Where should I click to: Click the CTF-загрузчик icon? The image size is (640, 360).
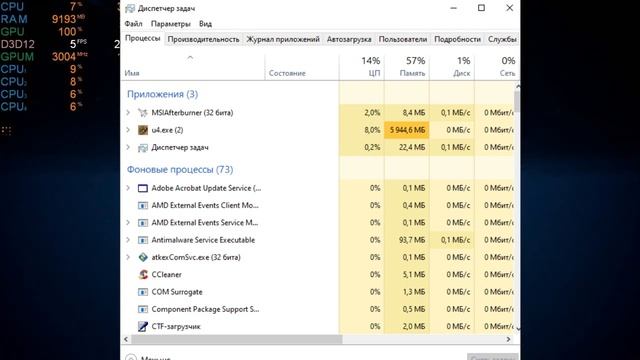coord(142,327)
